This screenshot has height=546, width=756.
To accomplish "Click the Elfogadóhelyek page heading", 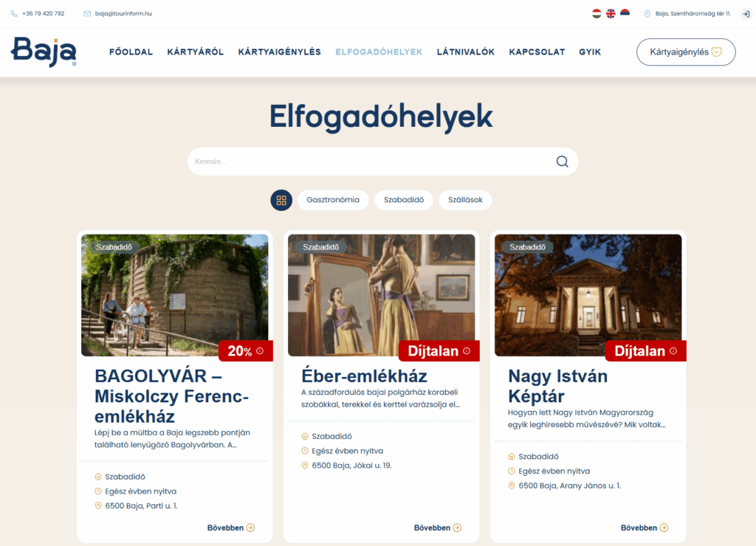I will click(x=382, y=117).
